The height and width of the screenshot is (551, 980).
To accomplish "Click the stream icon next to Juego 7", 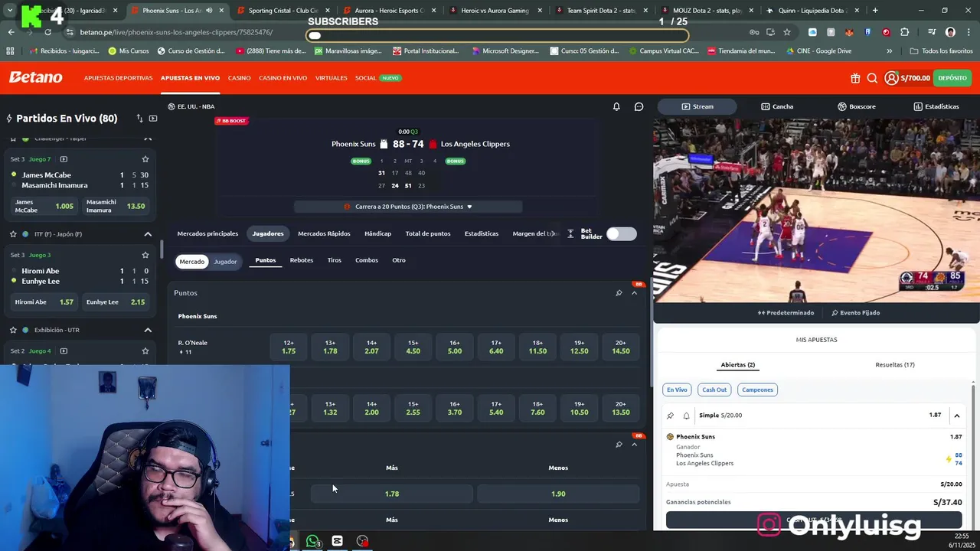I will click(64, 159).
